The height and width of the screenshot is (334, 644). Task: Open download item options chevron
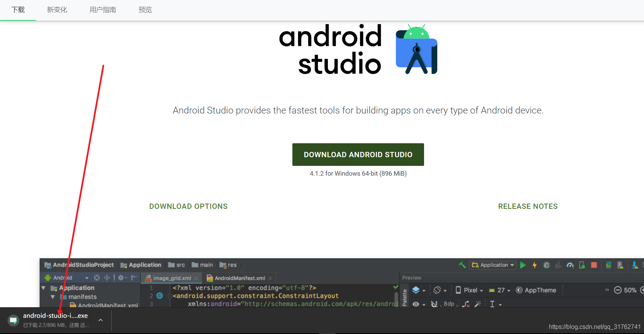tap(101, 320)
